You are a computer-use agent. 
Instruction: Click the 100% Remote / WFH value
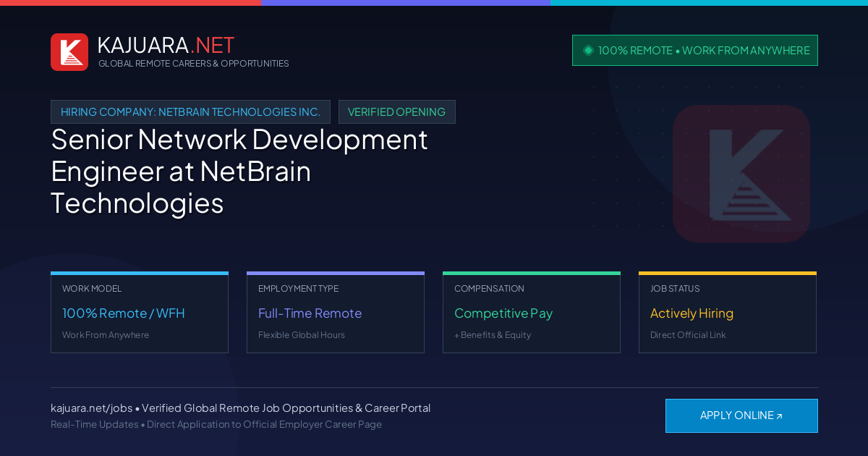pos(124,313)
